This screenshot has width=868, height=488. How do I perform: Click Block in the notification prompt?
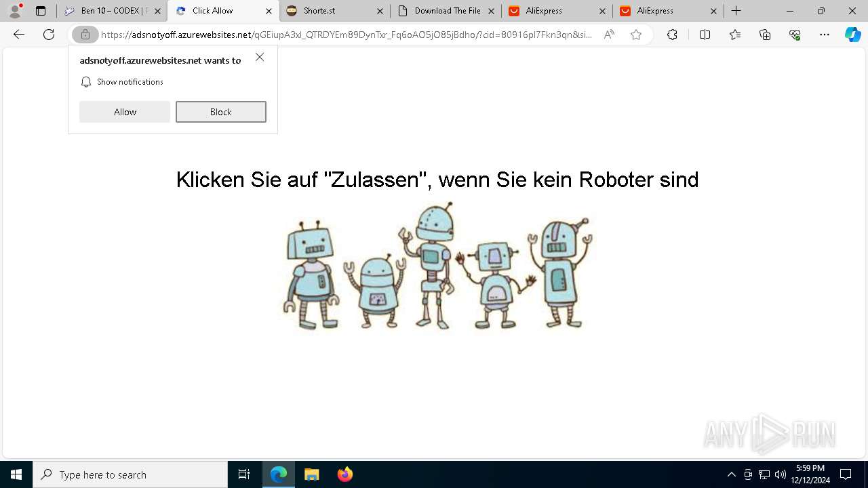coord(221,112)
